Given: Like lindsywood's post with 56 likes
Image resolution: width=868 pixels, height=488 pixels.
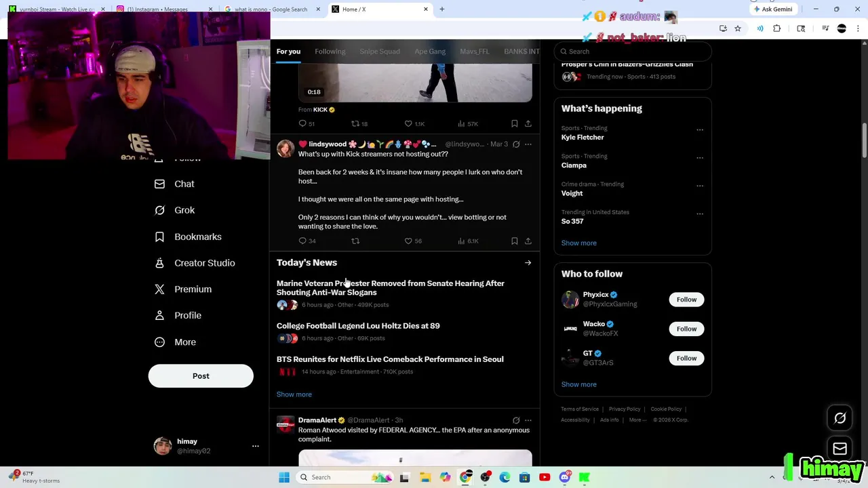Looking at the screenshot, I should coord(408,241).
